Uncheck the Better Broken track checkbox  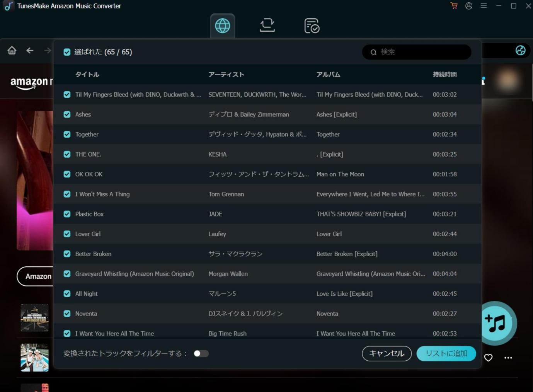coord(67,254)
